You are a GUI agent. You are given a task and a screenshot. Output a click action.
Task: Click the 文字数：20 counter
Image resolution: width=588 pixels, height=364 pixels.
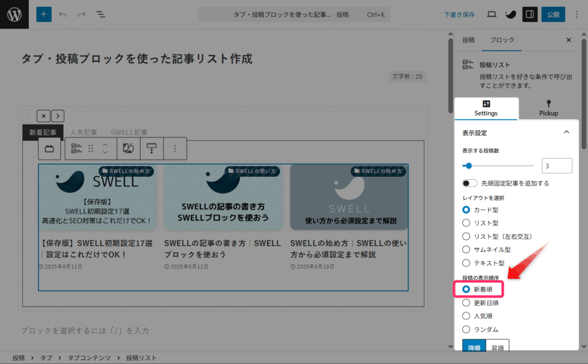(407, 76)
